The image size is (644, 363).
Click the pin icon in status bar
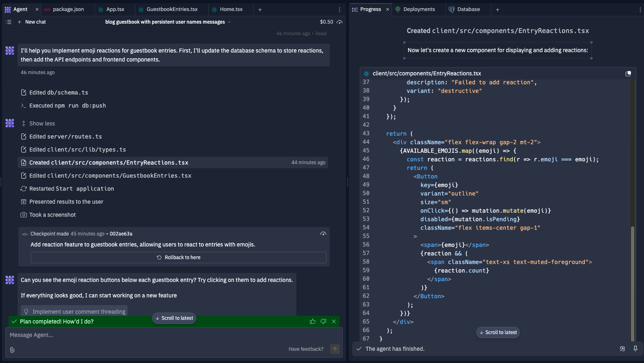click(635, 349)
